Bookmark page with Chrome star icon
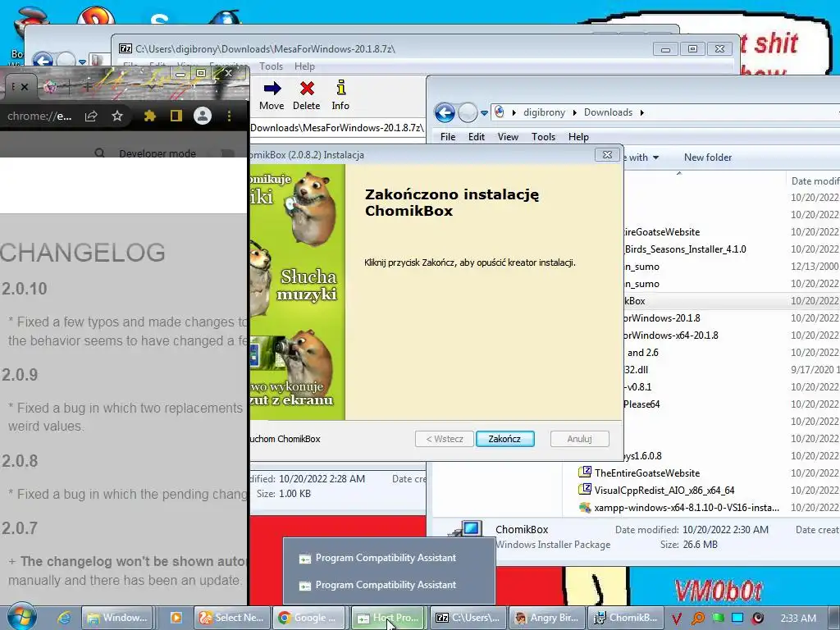The height and width of the screenshot is (630, 840). 117,116
